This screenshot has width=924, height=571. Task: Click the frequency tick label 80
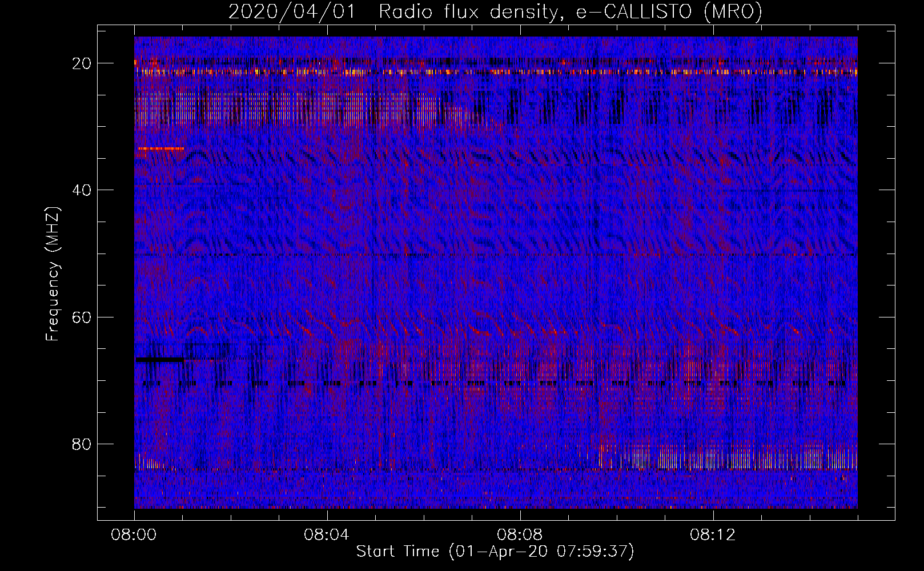pyautogui.click(x=82, y=444)
